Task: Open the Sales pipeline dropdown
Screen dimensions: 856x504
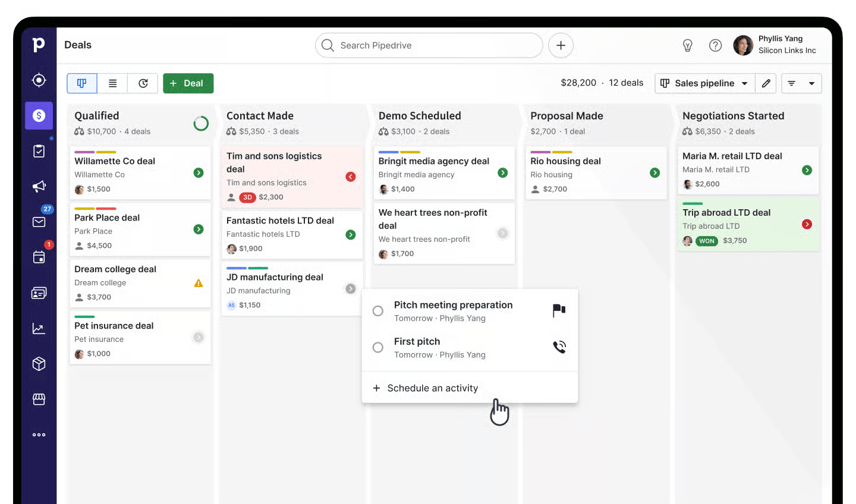Action: tap(704, 83)
